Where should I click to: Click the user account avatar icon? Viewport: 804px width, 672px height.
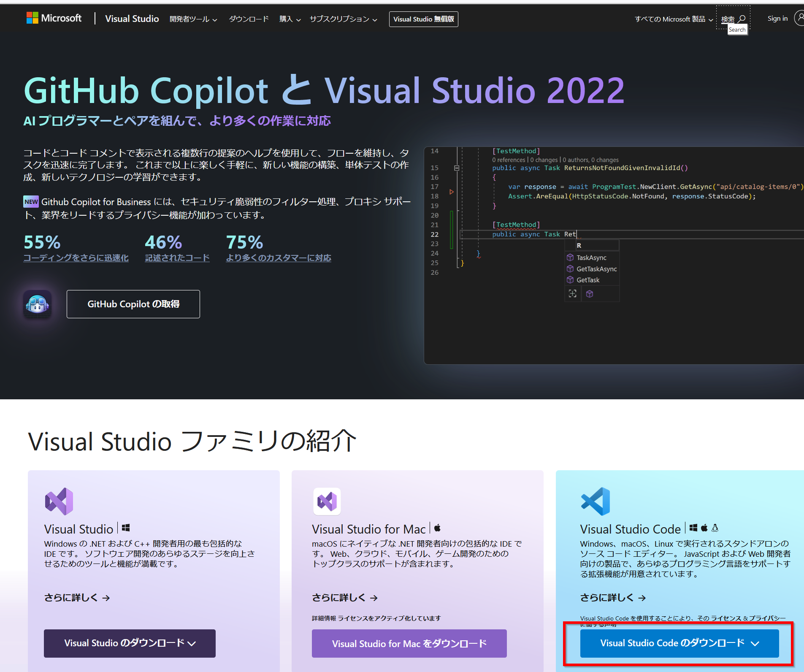point(799,18)
